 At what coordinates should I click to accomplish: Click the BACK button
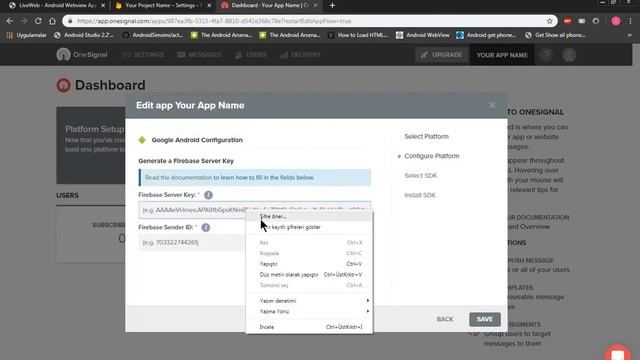point(444,319)
